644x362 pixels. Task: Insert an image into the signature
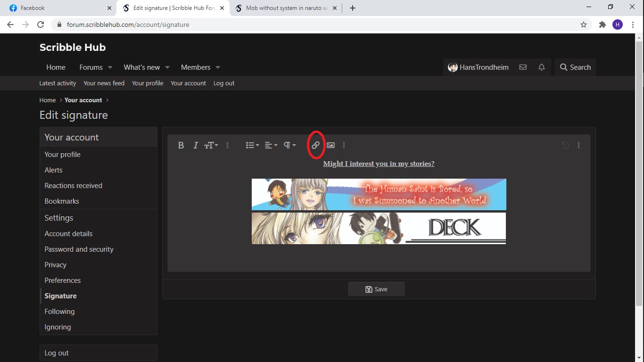click(330, 145)
